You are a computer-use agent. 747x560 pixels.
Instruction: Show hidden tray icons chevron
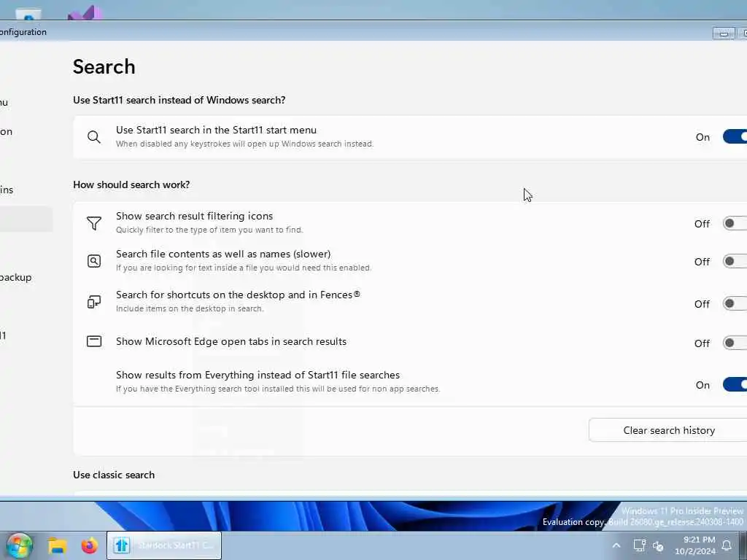(x=616, y=545)
